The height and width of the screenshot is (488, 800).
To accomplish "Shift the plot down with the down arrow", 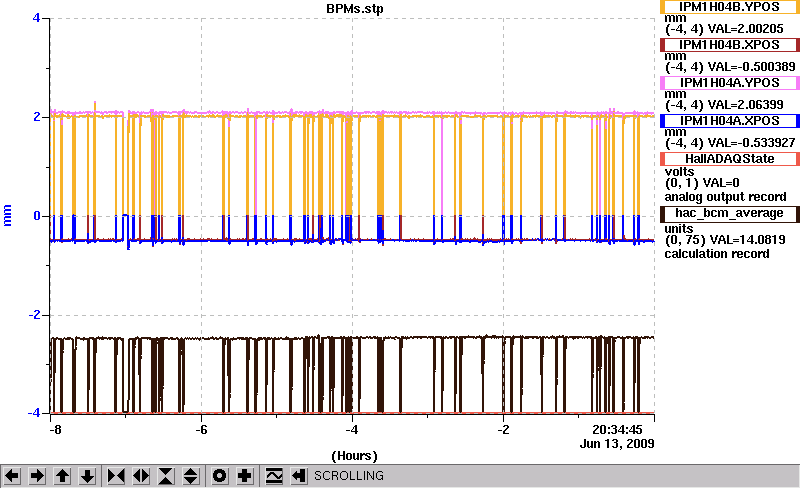I will (87, 476).
